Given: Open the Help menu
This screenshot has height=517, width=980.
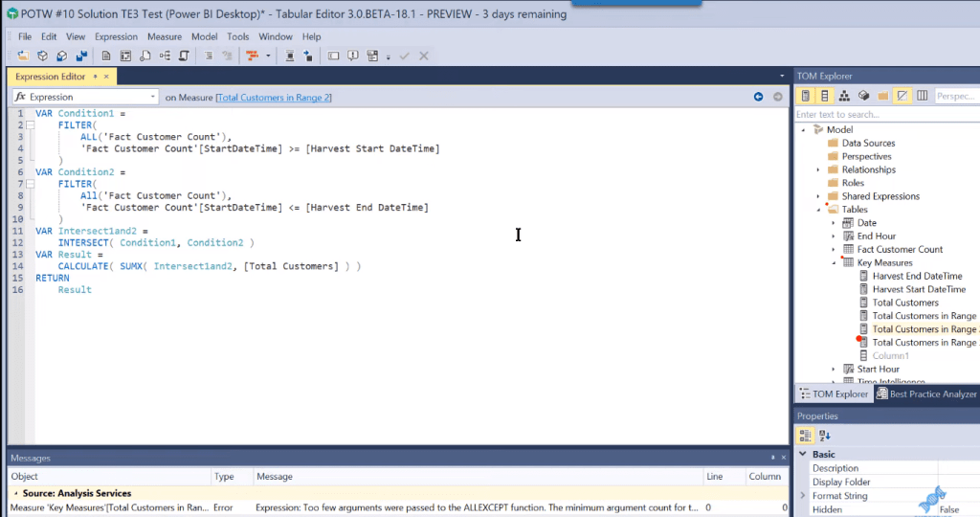Looking at the screenshot, I should coord(311,37).
